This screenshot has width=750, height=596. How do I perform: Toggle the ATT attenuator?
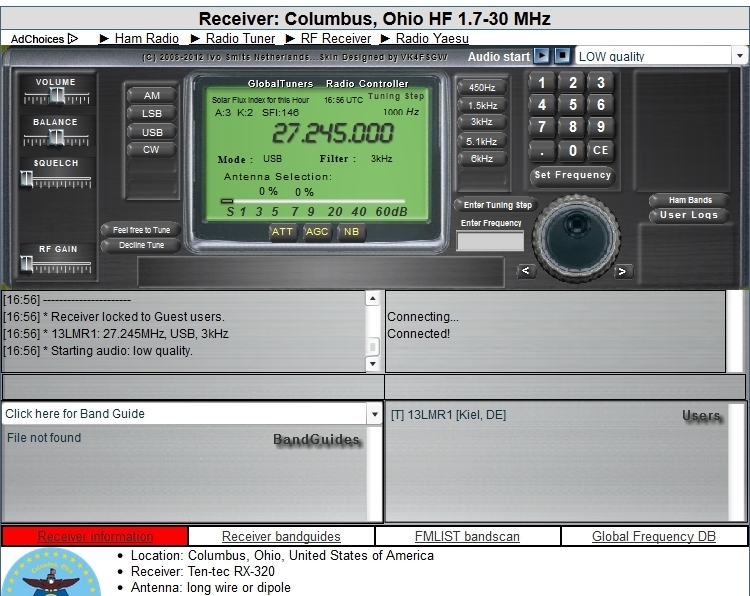point(283,232)
